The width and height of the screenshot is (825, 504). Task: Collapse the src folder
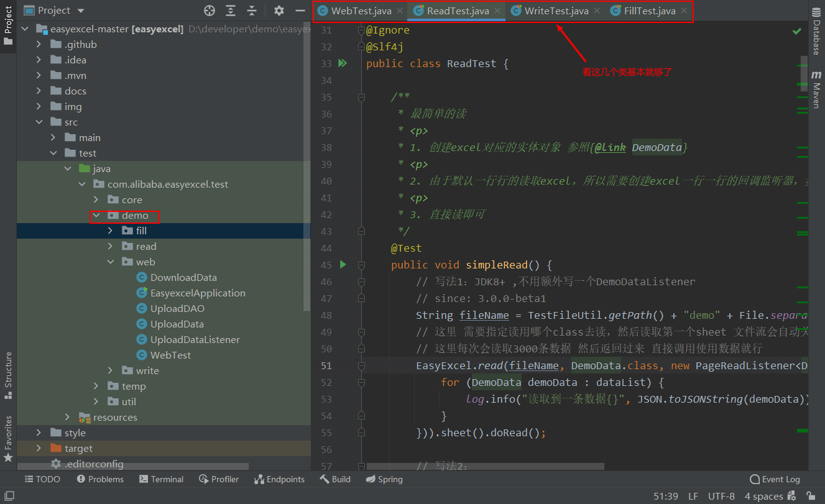pyautogui.click(x=39, y=122)
